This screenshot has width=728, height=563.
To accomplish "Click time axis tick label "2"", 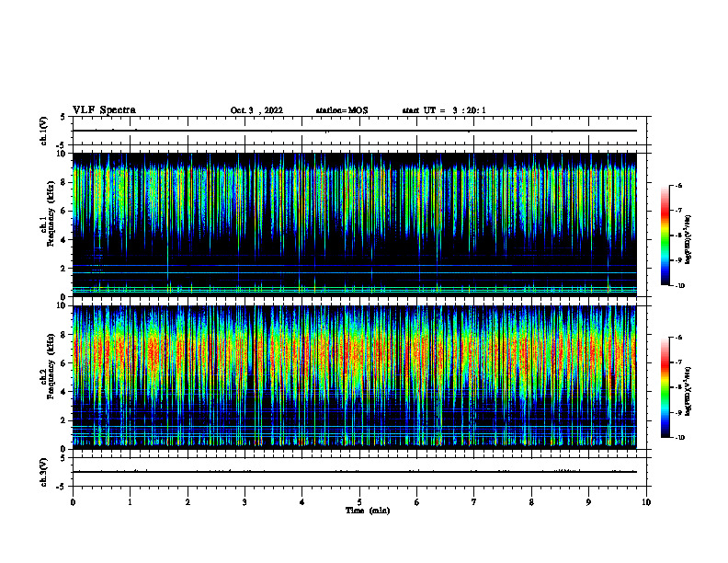I will pyautogui.click(x=188, y=502).
